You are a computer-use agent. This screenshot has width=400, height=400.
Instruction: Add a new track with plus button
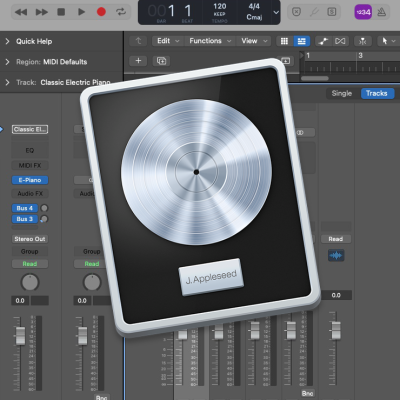coord(138,61)
